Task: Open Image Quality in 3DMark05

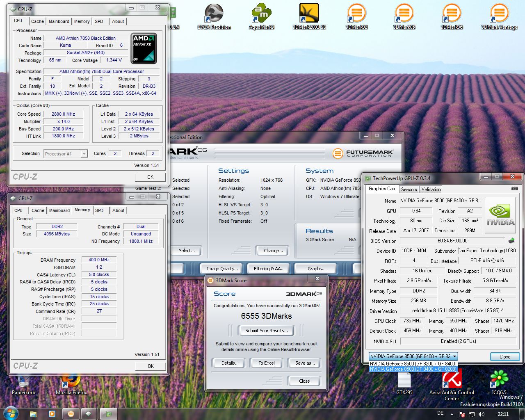Action: tap(222, 269)
